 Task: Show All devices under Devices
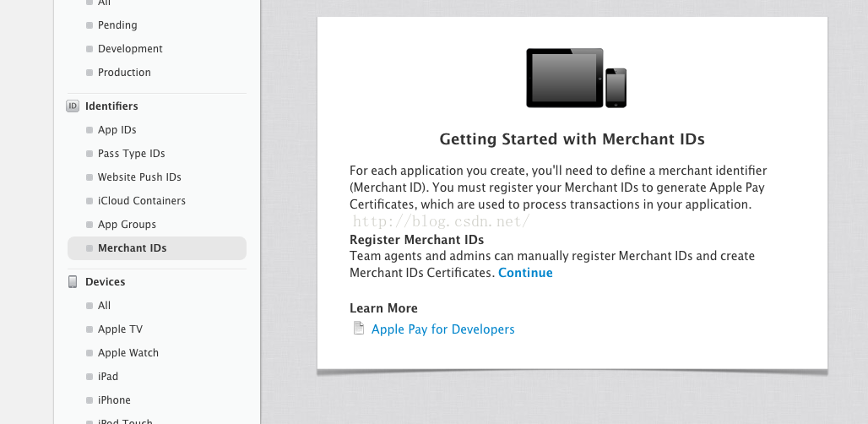[x=104, y=306]
